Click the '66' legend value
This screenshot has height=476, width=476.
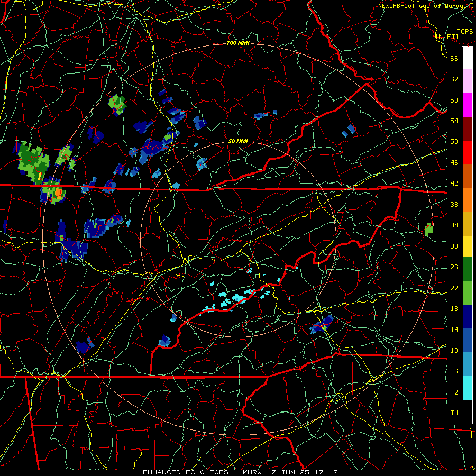[454, 58]
